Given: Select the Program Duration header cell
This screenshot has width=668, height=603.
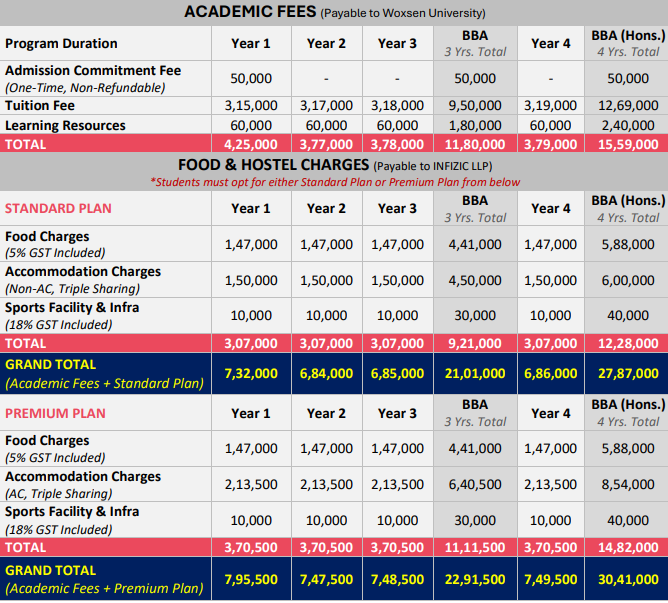Looking at the screenshot, I should tap(61, 43).
